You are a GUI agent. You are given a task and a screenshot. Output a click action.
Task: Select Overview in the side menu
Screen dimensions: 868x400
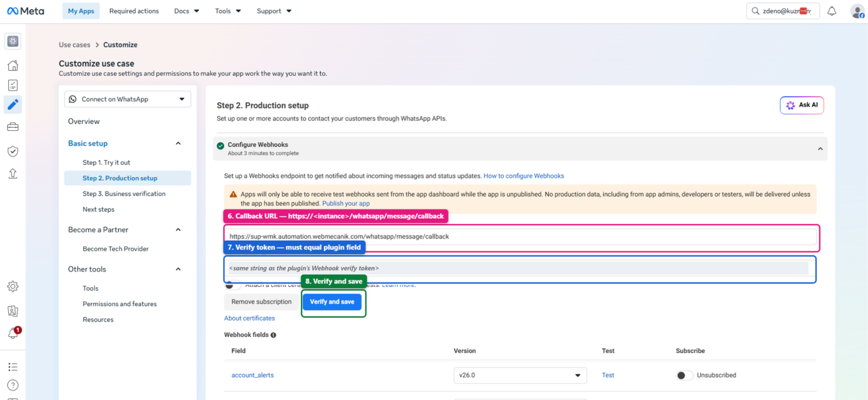click(x=84, y=121)
